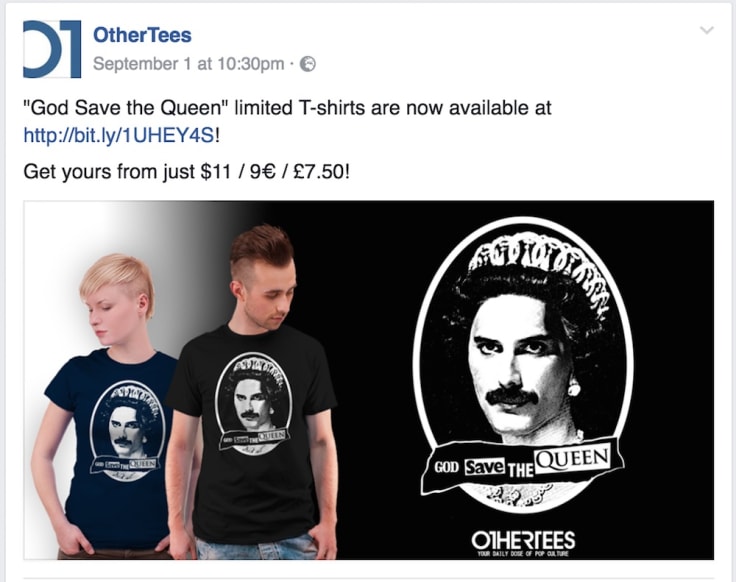Open the OtherTees page profile logo
The width and height of the screenshot is (736, 582).
pos(52,49)
